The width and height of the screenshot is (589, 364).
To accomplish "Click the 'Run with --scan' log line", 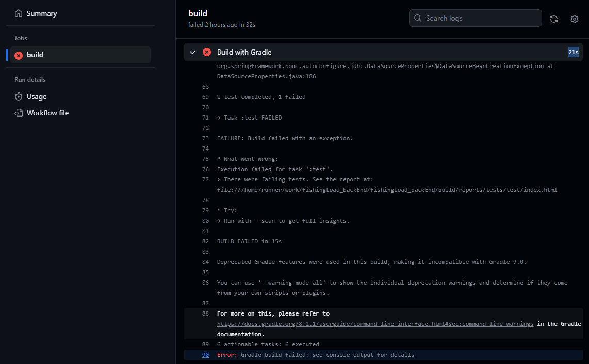I will click(x=283, y=221).
